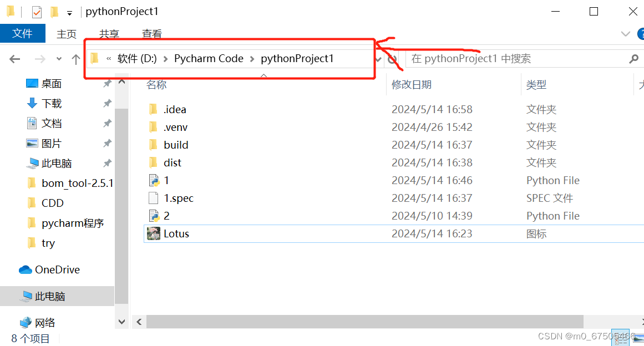The width and height of the screenshot is (644, 346).
Task: Unpin 下载 from Quick Access
Action: click(x=109, y=103)
